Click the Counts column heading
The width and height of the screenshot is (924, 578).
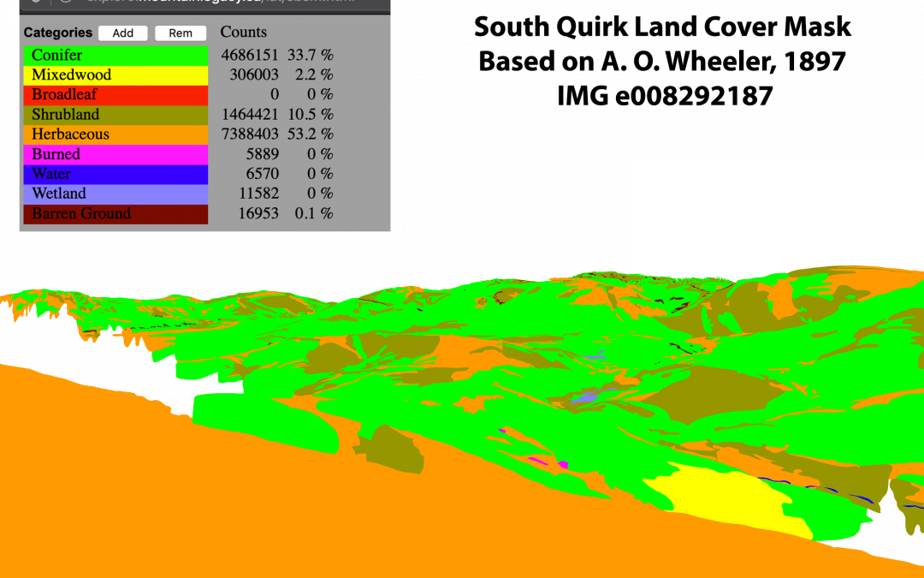244,33
